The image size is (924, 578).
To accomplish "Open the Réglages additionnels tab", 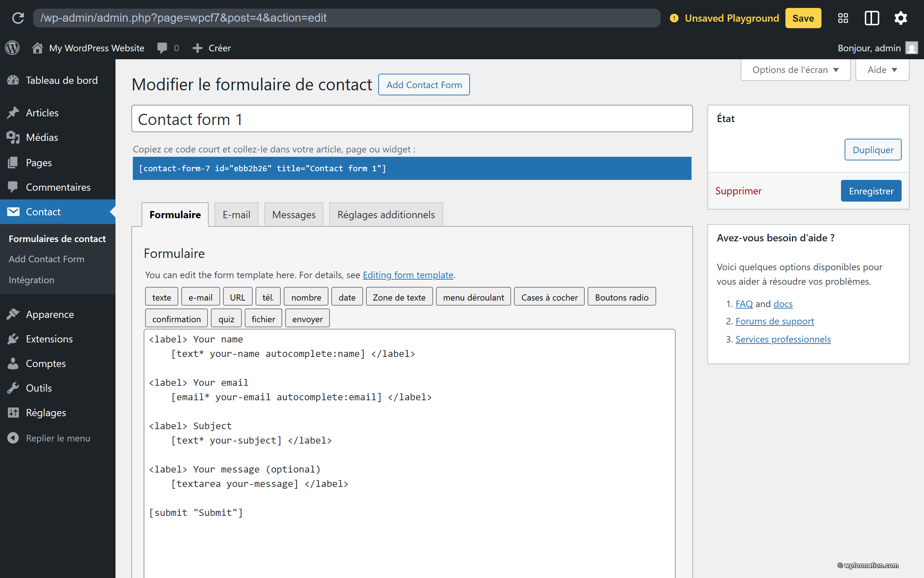I will point(386,215).
